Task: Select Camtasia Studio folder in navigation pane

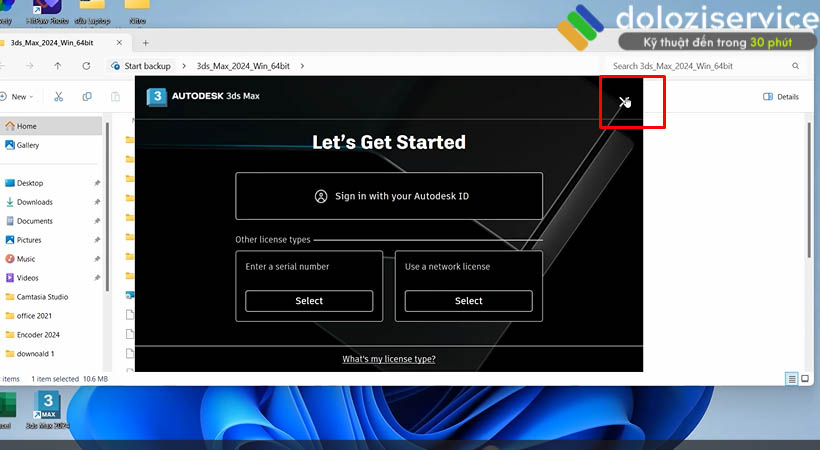Action: click(x=42, y=297)
